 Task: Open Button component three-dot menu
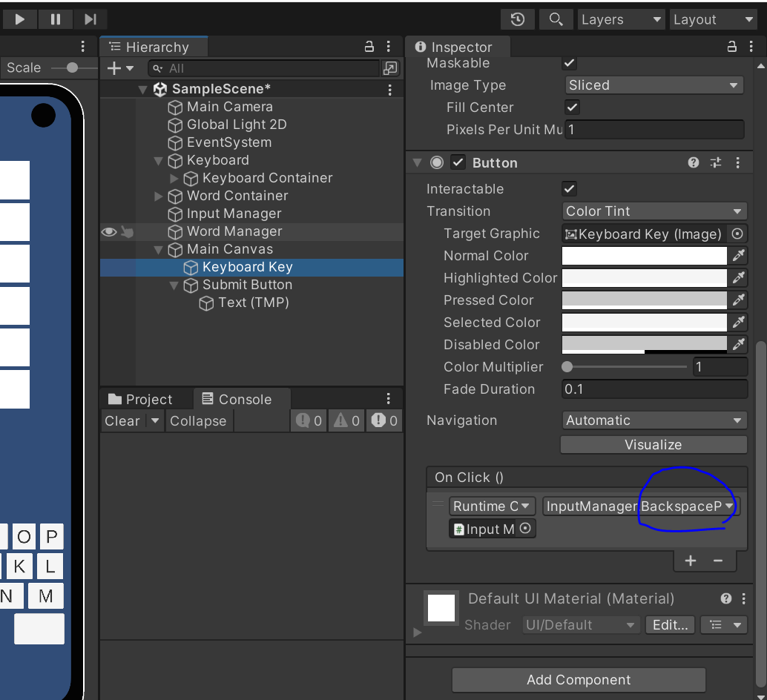(x=737, y=163)
